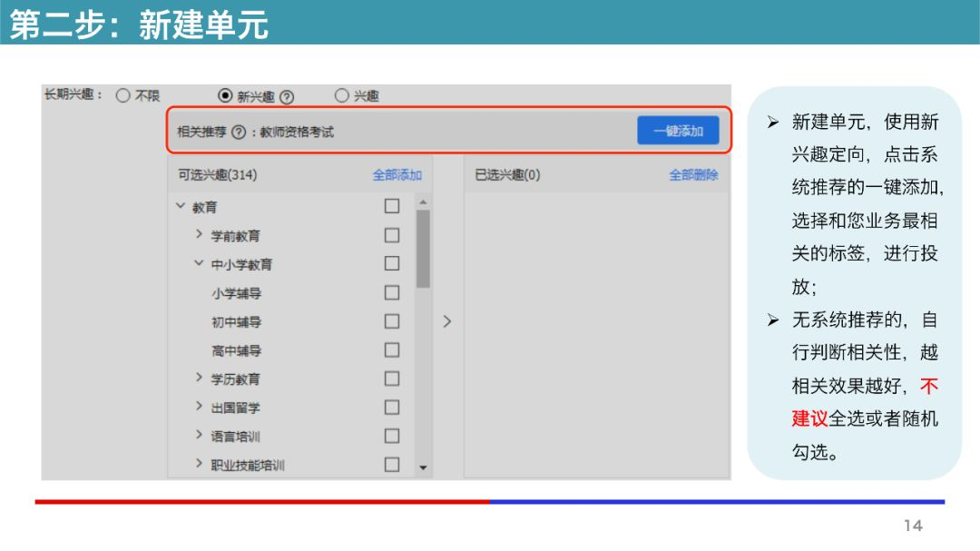The width and height of the screenshot is (980, 551).
Task: Click the 一键添加 button
Action: click(x=680, y=130)
